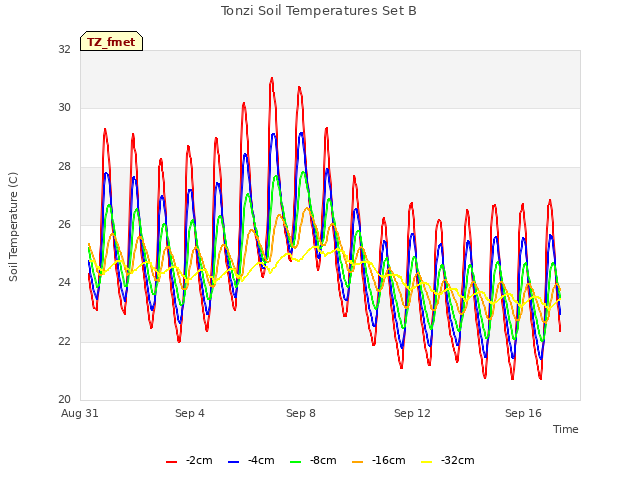Toggle the -16cm legend entry
Viewport: 640px width, 480px height.
point(378,461)
